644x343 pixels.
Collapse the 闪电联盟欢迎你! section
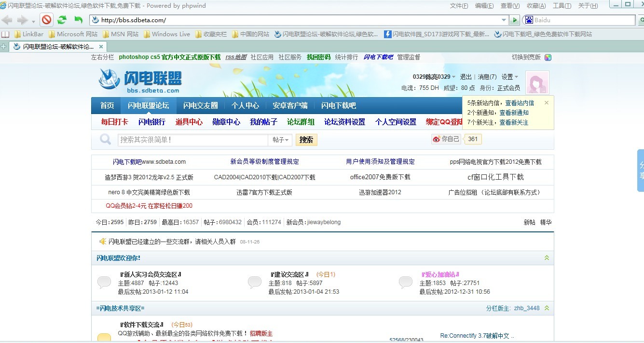[547, 258]
